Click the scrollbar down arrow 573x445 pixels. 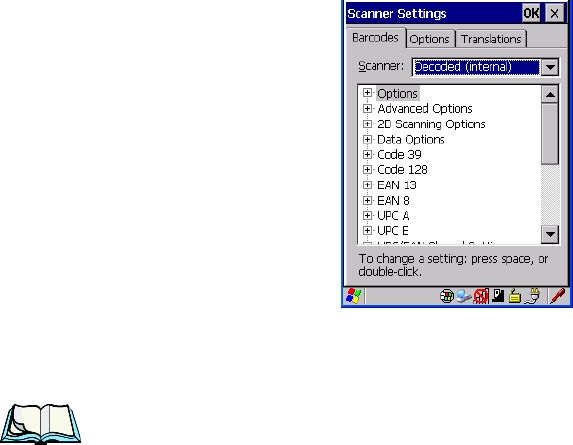550,234
